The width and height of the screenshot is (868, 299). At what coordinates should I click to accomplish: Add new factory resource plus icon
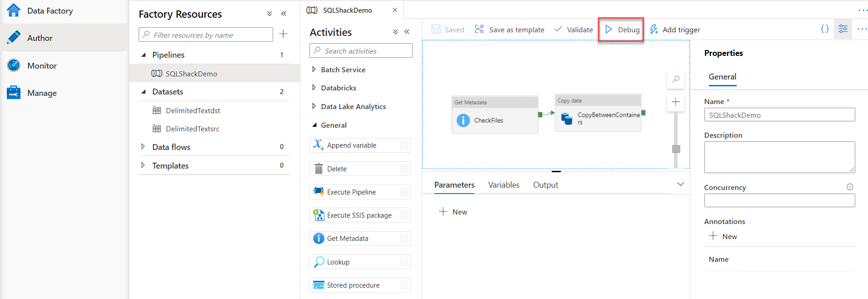coord(283,34)
